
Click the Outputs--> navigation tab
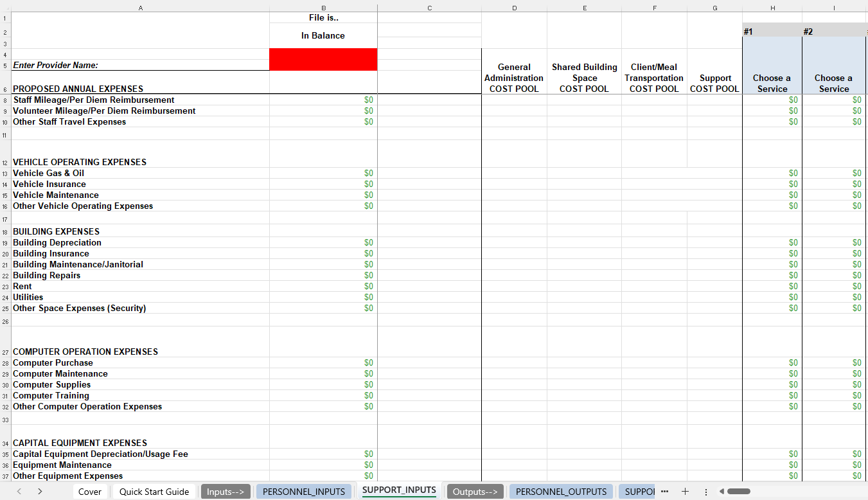coord(475,491)
